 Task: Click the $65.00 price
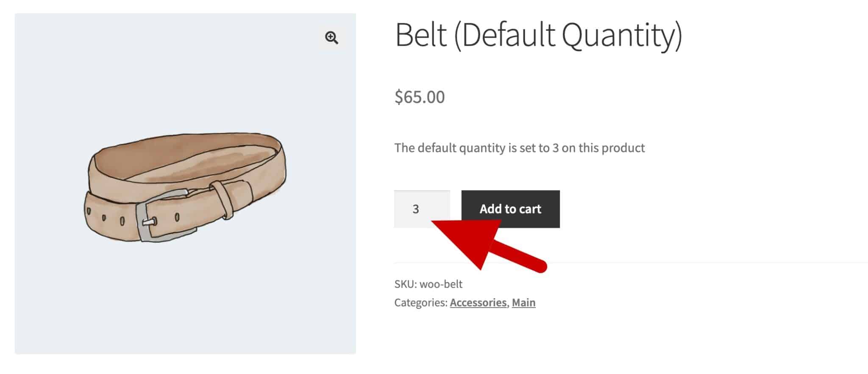click(420, 97)
